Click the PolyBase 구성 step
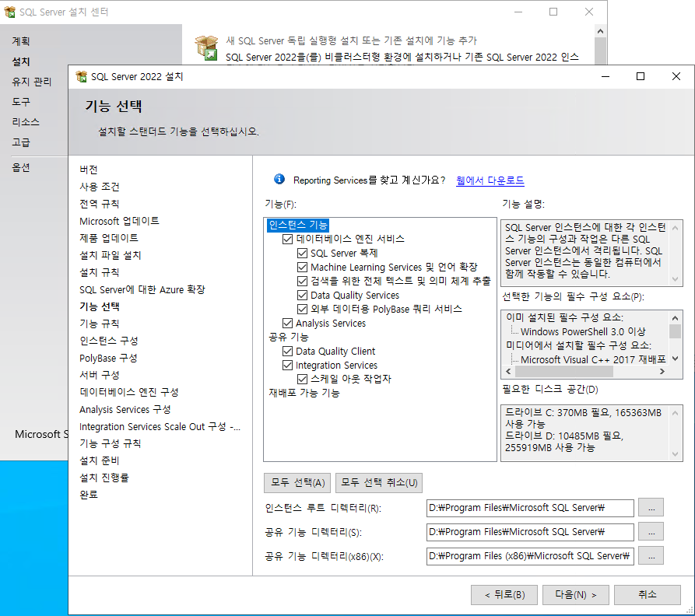 [x=108, y=358]
